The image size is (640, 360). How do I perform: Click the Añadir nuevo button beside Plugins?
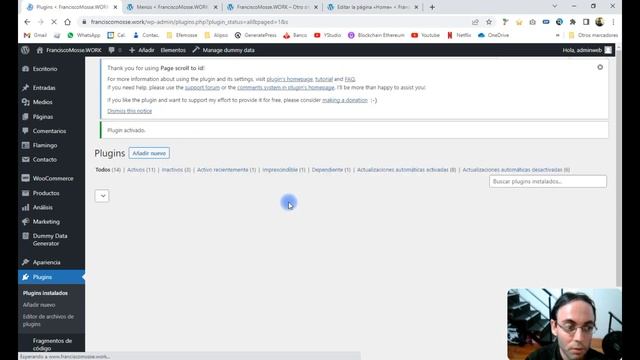[x=149, y=153]
